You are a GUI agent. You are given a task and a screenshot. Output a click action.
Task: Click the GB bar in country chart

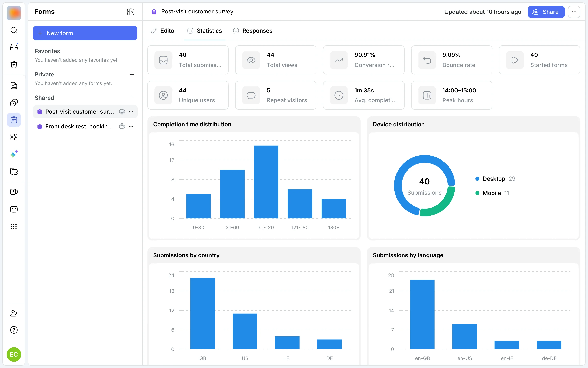(203, 313)
